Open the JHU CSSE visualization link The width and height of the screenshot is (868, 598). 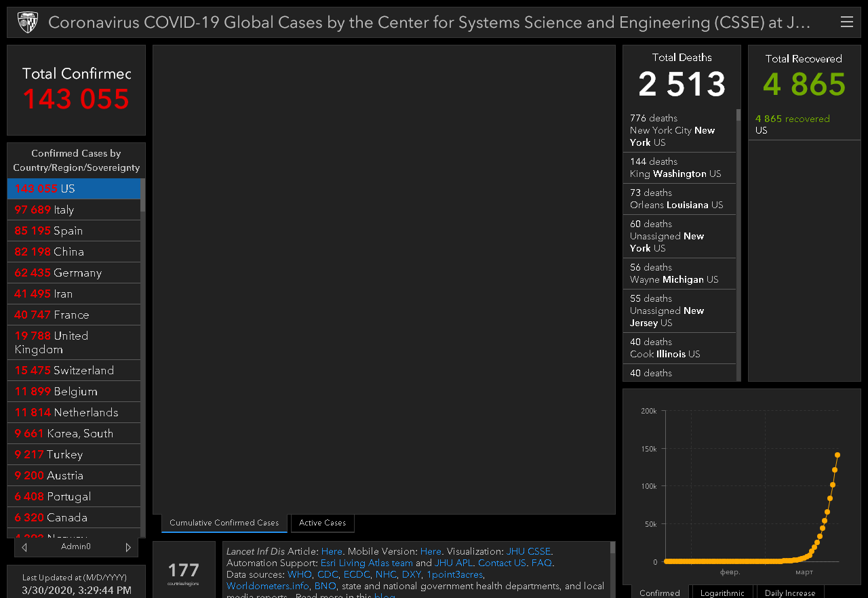tap(529, 552)
